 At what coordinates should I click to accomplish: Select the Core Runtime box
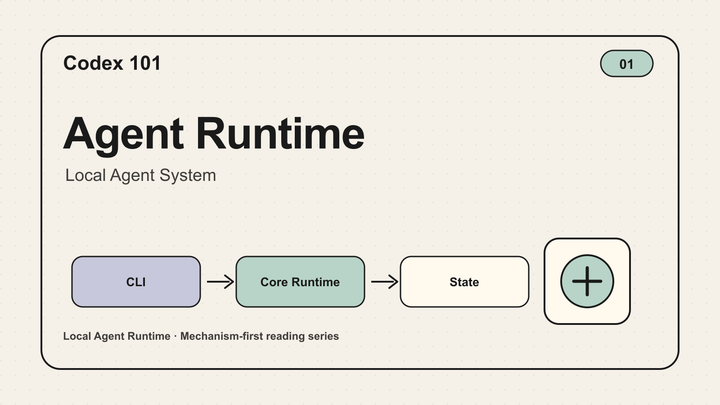click(300, 281)
